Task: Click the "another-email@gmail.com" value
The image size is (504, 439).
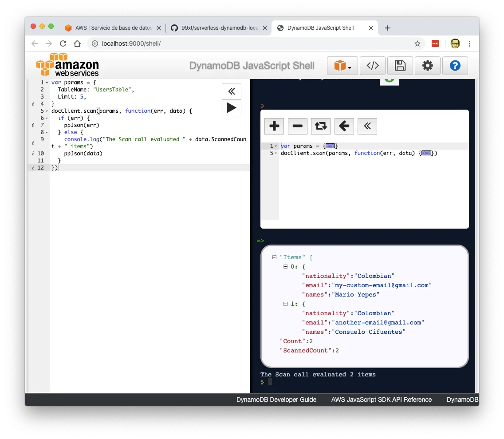Action: [378, 323]
